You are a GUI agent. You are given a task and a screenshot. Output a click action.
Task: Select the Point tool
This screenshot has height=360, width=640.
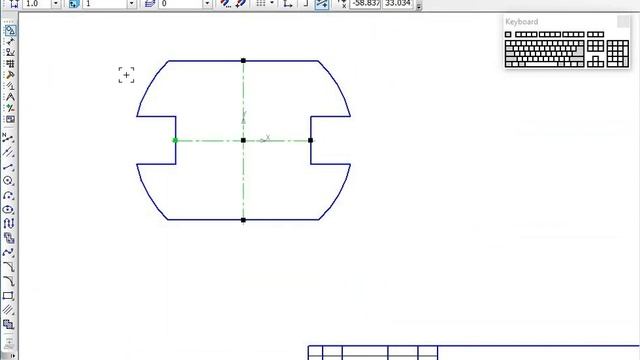coord(8,138)
